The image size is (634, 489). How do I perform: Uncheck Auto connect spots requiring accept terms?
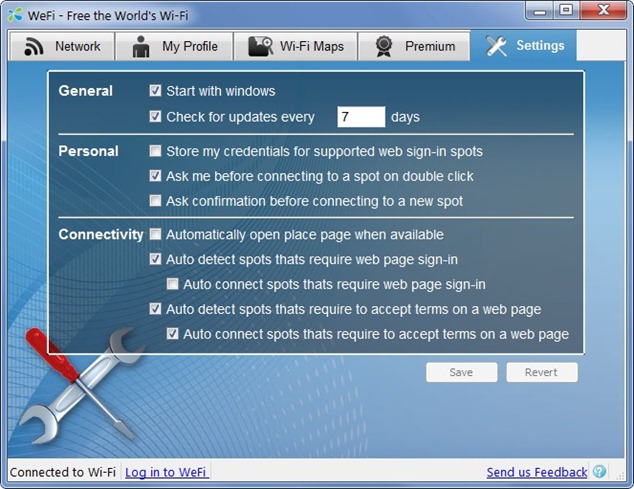pyautogui.click(x=173, y=334)
